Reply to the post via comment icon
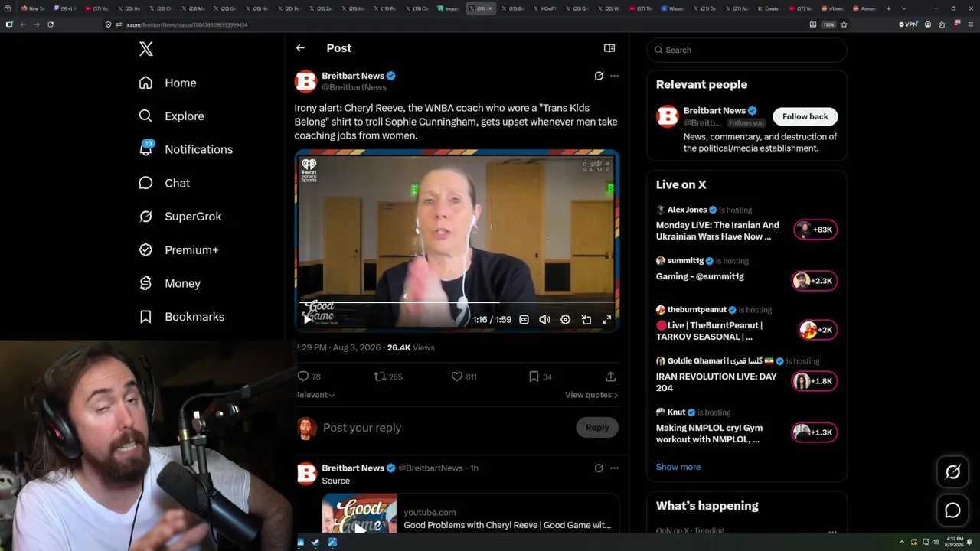This screenshot has width=980, height=551. [x=303, y=377]
